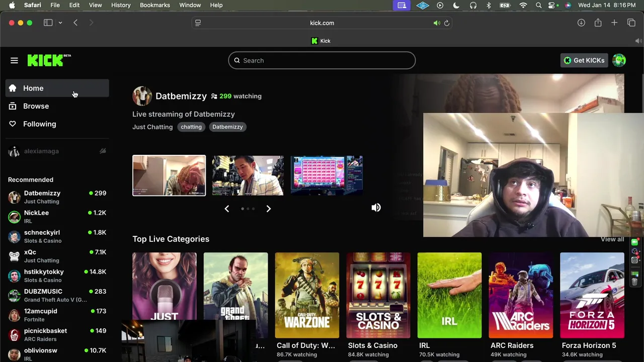Go to Home in the sidebar
The image size is (644, 362).
click(x=57, y=88)
